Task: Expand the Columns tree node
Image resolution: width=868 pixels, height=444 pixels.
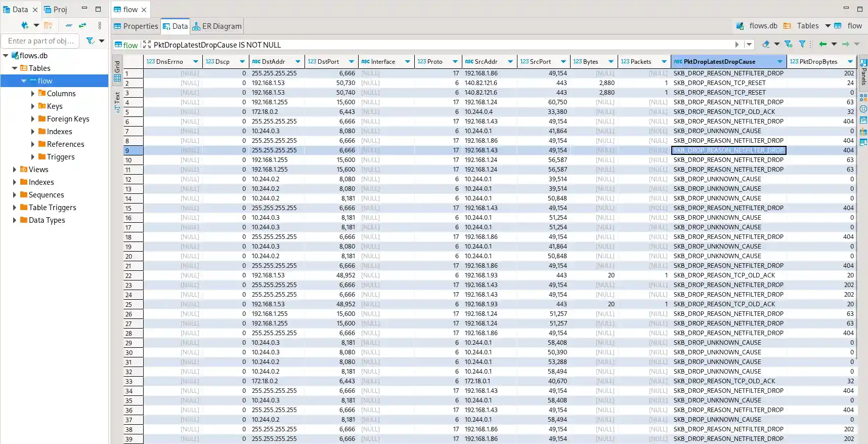Action: pos(33,94)
